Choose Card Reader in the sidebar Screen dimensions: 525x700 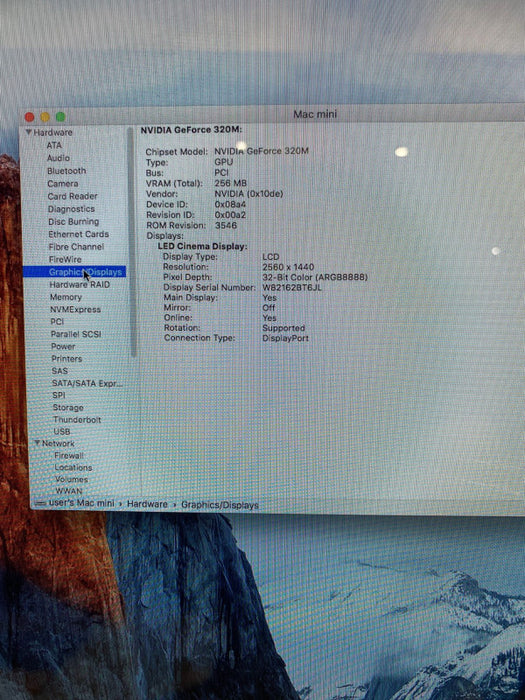73,196
